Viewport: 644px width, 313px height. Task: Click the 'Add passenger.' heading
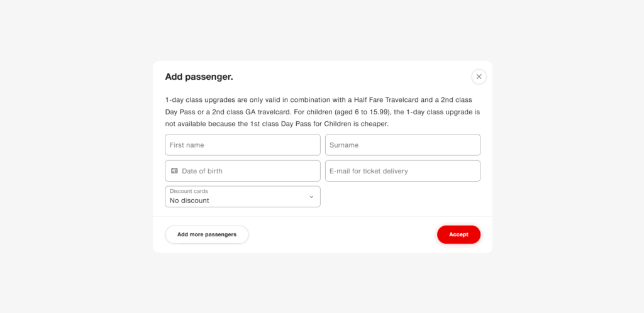point(199,77)
